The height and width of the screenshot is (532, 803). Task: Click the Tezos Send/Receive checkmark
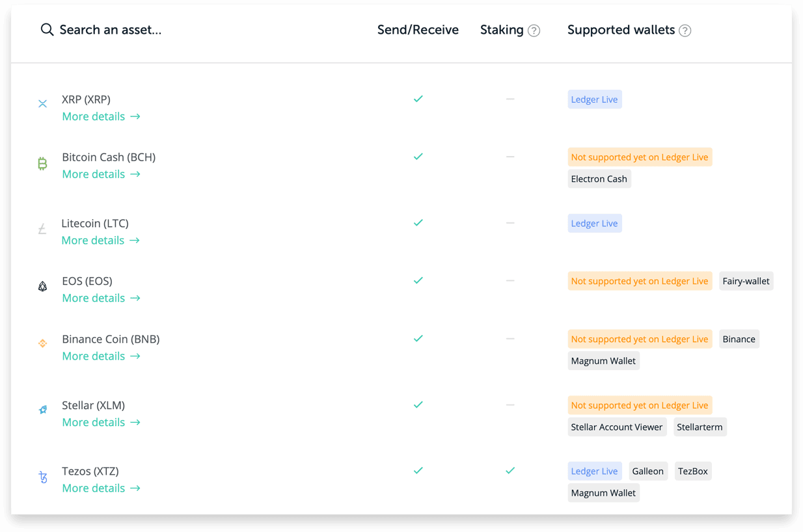[418, 470]
